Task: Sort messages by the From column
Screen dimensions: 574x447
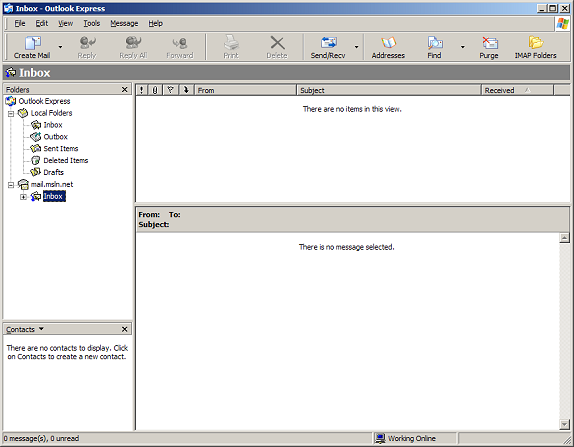Action: click(x=245, y=90)
